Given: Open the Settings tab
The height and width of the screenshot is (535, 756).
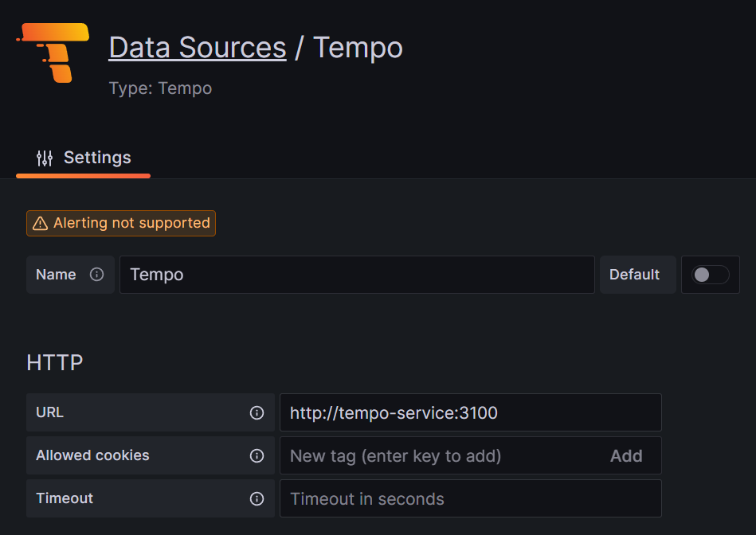Looking at the screenshot, I should 84,158.
